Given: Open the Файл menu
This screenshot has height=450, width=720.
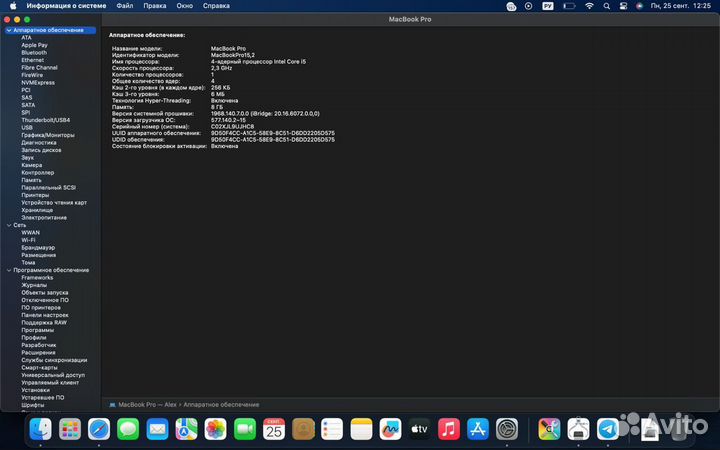Looking at the screenshot, I should pos(124,6).
